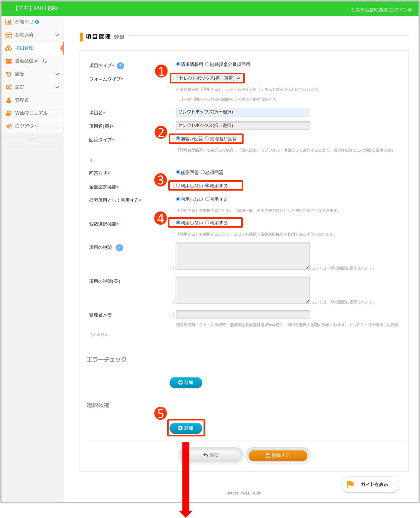
Task: Open help tooltip next to 項目の説明
Action: coord(119,248)
